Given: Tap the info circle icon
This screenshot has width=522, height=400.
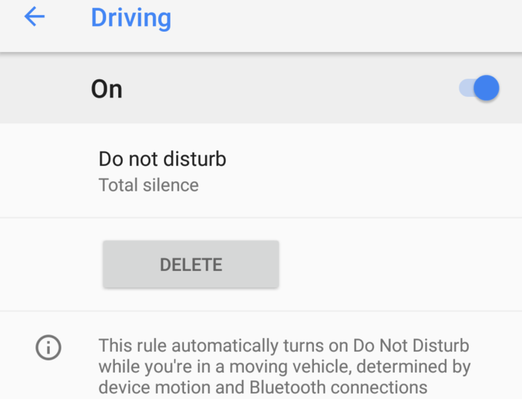Looking at the screenshot, I should click(x=48, y=348).
